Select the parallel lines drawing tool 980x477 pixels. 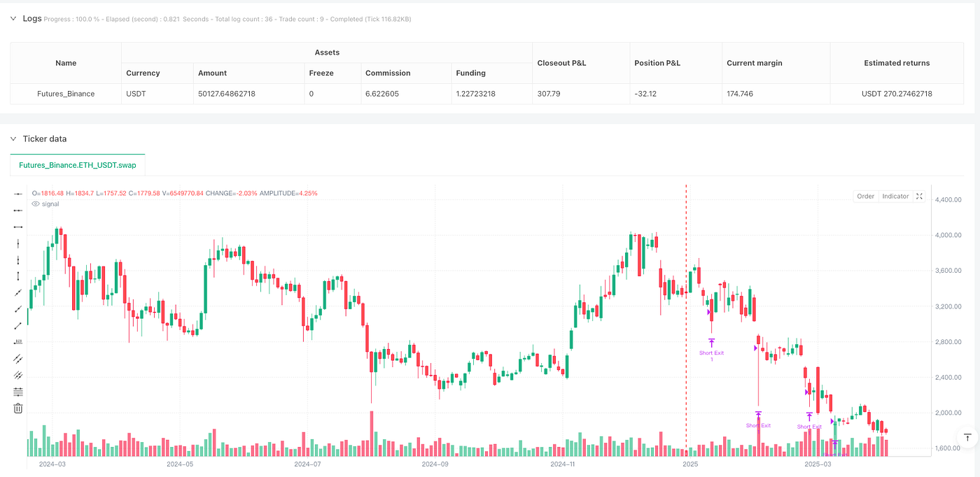[17, 359]
